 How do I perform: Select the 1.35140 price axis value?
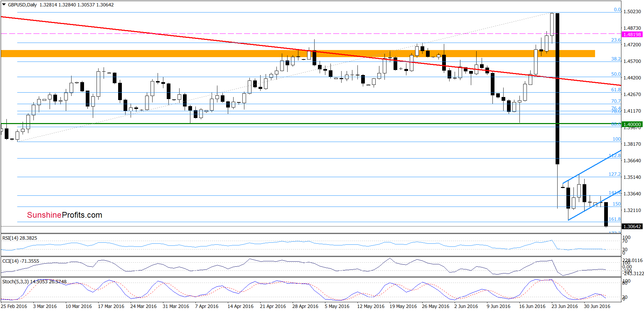pos(632,177)
